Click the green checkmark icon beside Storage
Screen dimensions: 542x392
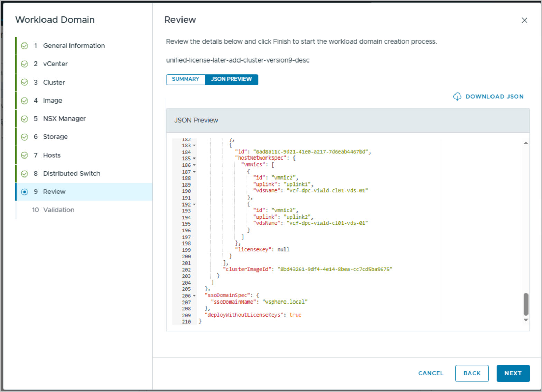(25, 137)
